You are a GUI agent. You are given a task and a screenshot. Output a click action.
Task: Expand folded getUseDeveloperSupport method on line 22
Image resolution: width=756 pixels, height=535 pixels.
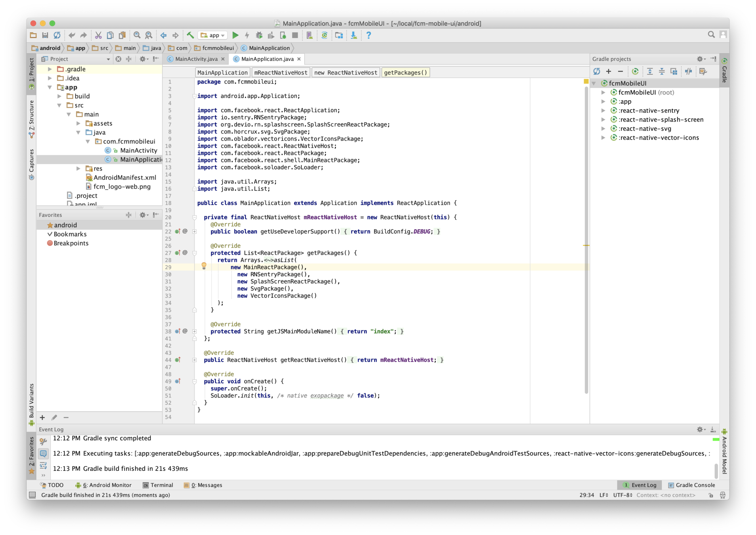pyautogui.click(x=195, y=231)
